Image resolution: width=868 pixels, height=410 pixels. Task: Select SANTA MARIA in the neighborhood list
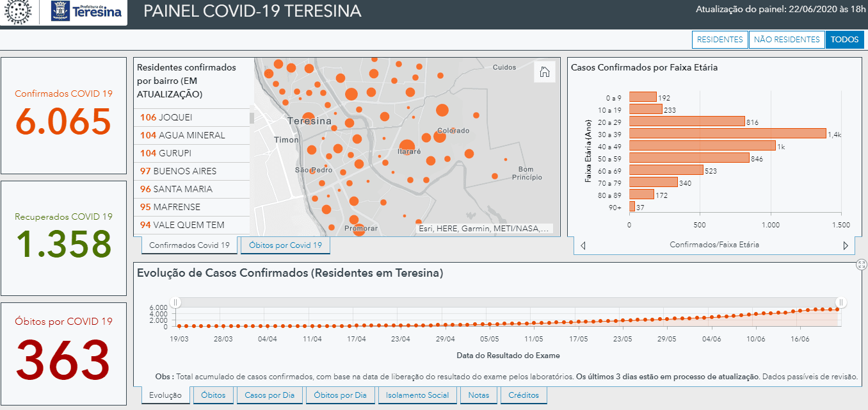pos(191,189)
